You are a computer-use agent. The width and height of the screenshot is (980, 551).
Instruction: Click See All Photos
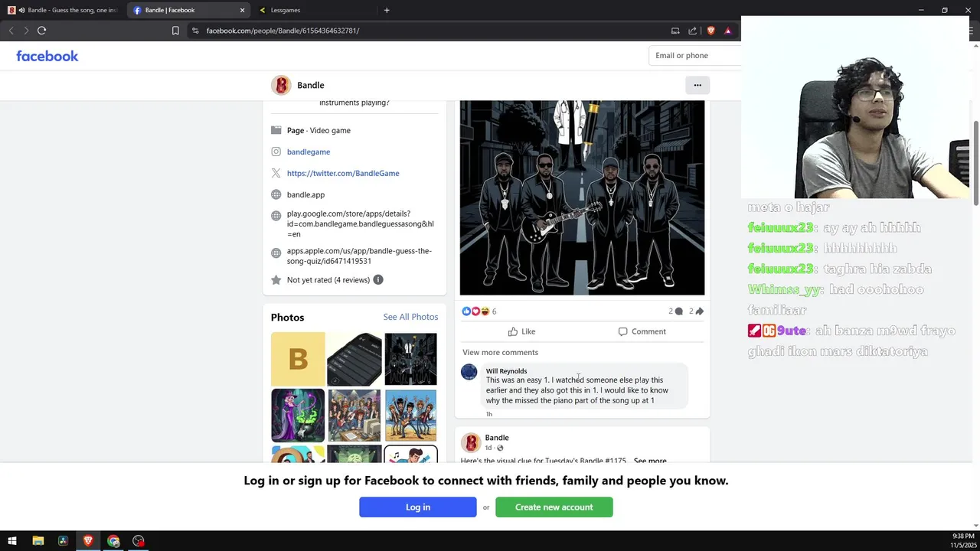coord(410,317)
